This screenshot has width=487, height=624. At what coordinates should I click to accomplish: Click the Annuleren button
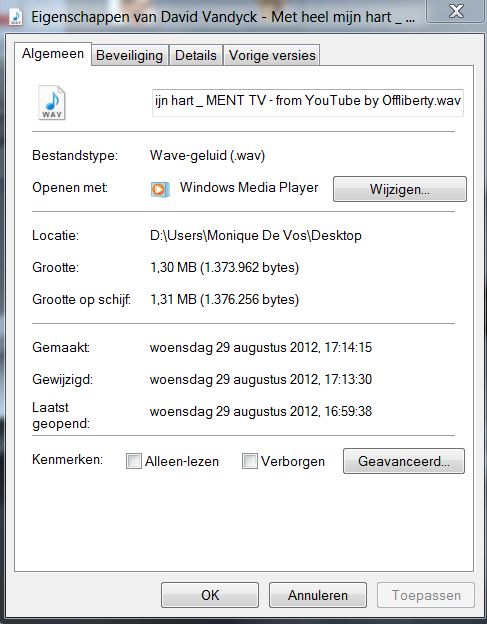click(x=318, y=595)
